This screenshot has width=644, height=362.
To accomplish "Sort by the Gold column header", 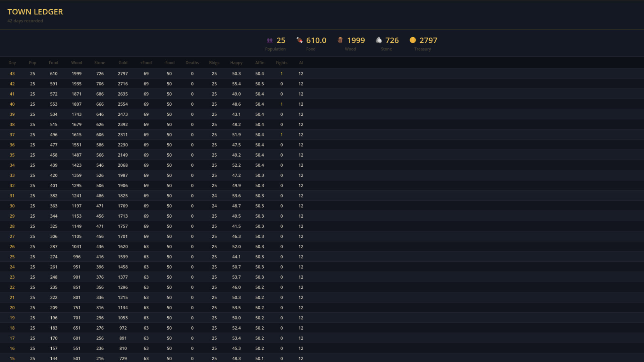I will [123, 63].
